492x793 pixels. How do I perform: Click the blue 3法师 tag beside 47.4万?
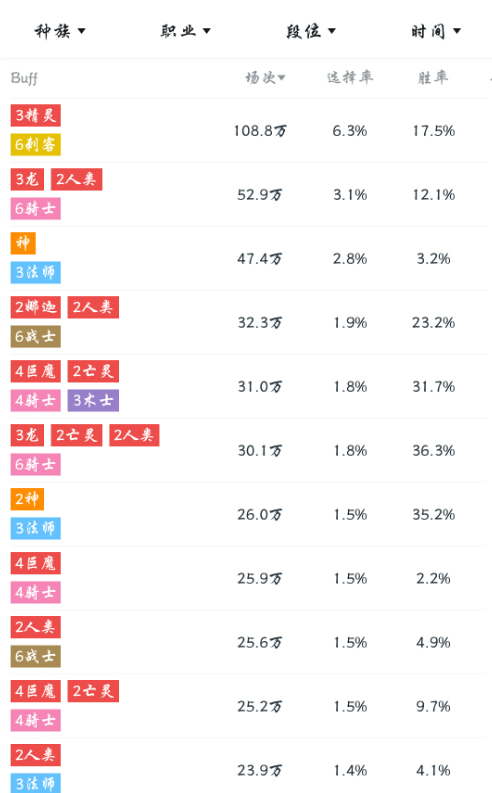35,273
